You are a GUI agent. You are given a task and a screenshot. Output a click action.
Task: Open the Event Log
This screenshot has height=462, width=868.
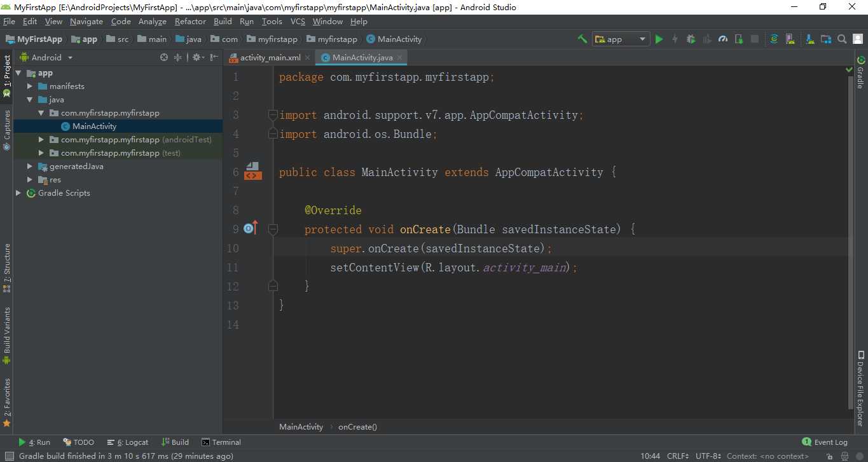825,442
